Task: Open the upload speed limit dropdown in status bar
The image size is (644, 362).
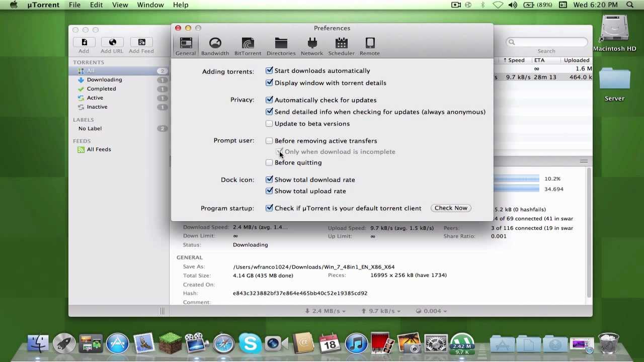Action: pos(381,311)
